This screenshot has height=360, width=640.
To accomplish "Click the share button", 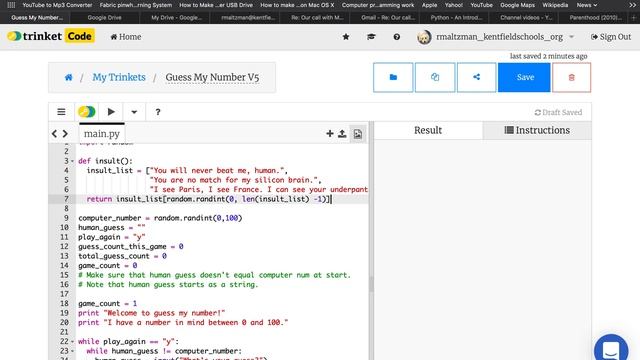I will click(x=476, y=77).
